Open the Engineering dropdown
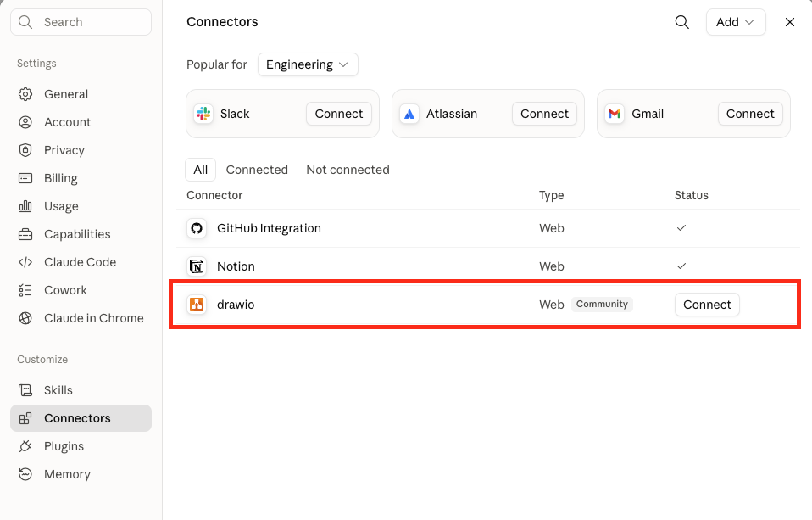Viewport: 812px width, 520px height. coord(308,64)
